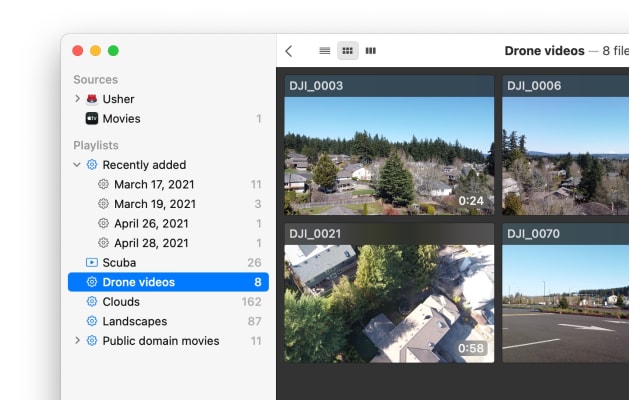Click the Apple TV Movies icon
640x400 pixels.
[92, 118]
